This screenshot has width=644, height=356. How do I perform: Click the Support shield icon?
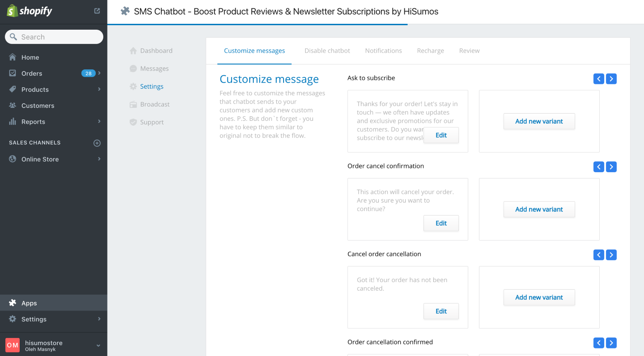click(x=133, y=122)
